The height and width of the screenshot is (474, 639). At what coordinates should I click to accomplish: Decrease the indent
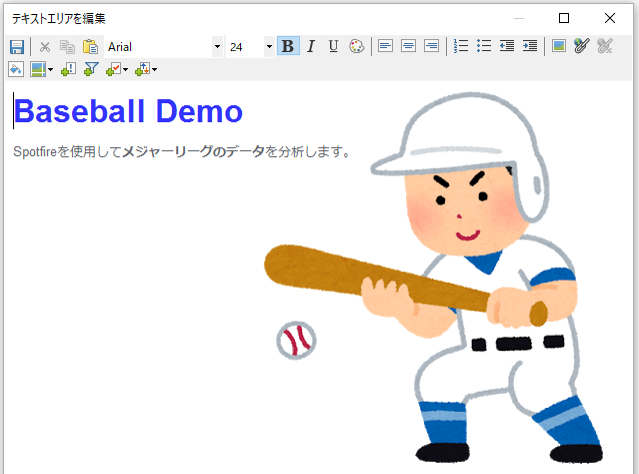(507, 46)
